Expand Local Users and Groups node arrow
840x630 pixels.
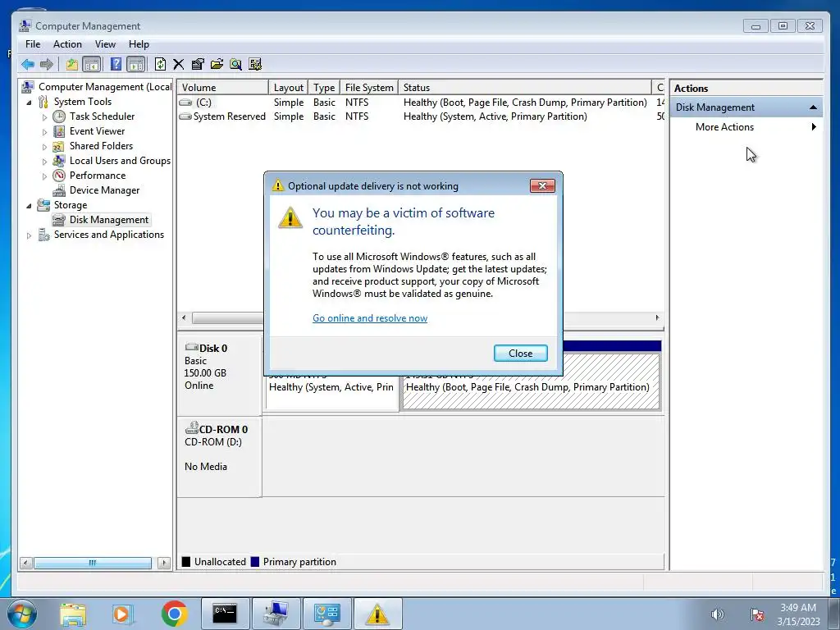tap(44, 162)
